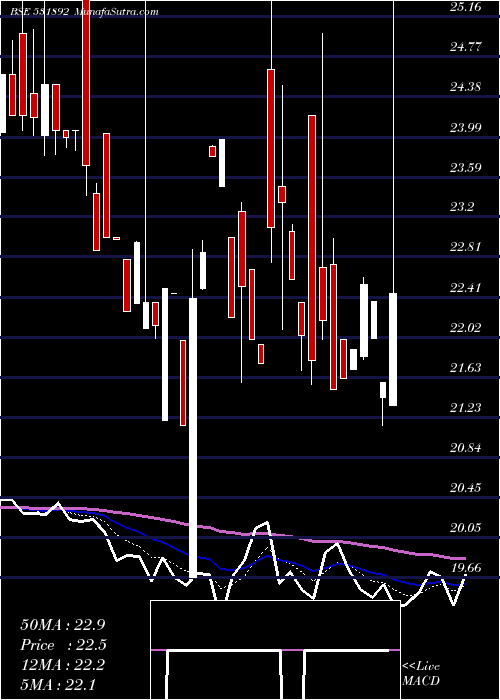Select the 20.05 price level label
Image resolution: width=500 pixels, height=700 pixels.
pos(466,528)
